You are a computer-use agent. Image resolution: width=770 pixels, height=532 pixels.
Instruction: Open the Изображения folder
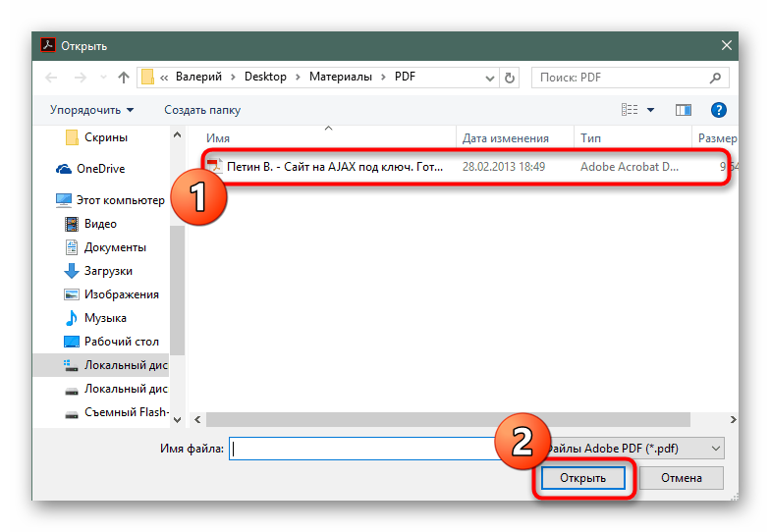point(122,294)
